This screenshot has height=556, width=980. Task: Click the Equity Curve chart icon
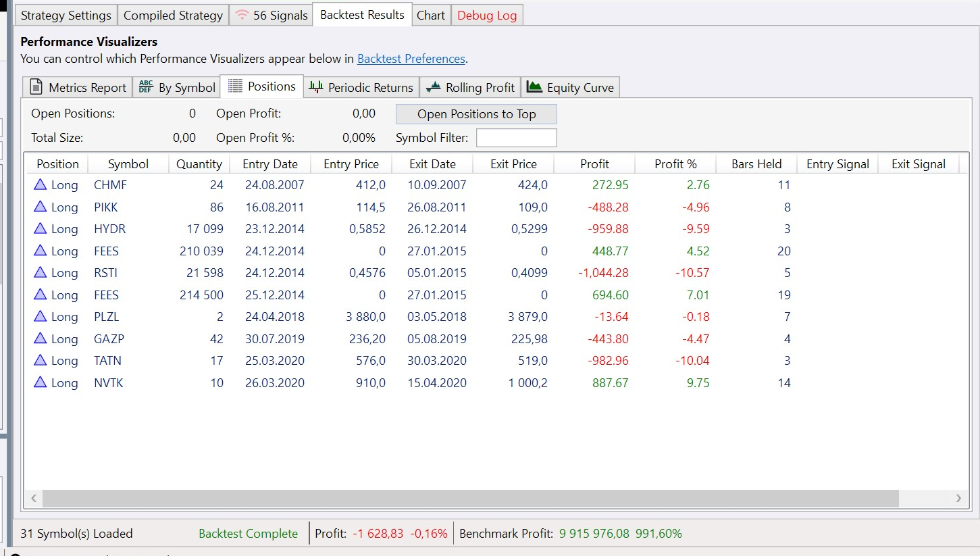534,87
